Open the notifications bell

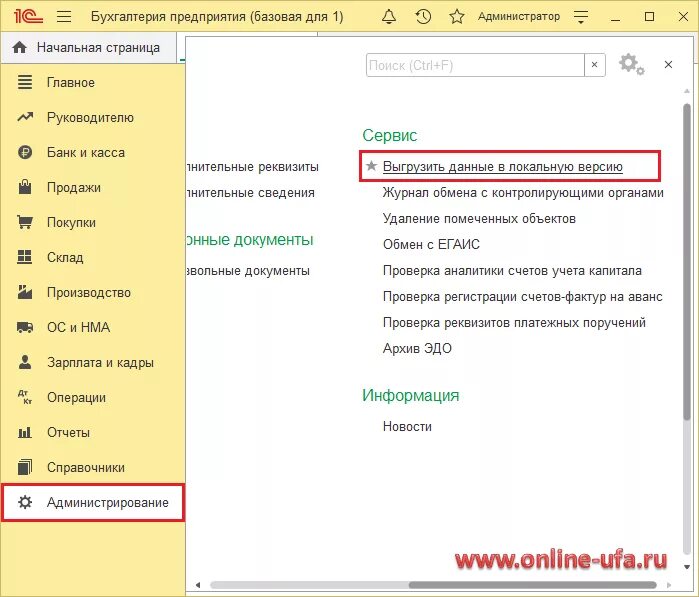pos(389,16)
